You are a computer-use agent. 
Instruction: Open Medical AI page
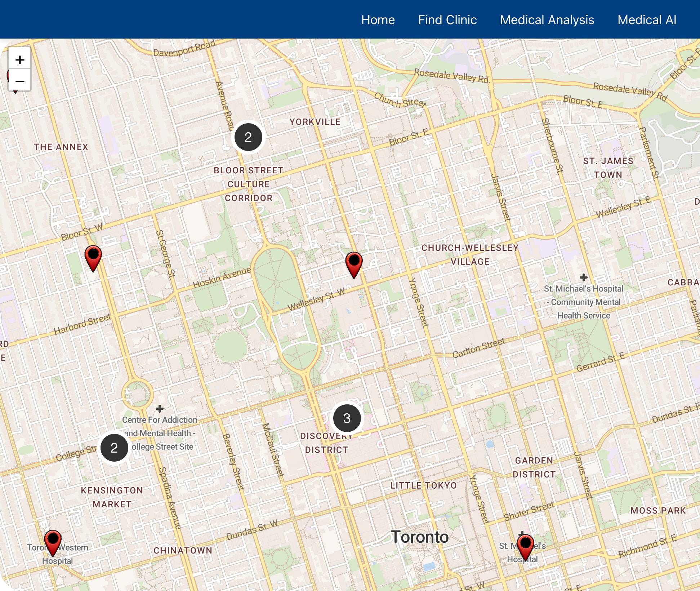pos(647,20)
